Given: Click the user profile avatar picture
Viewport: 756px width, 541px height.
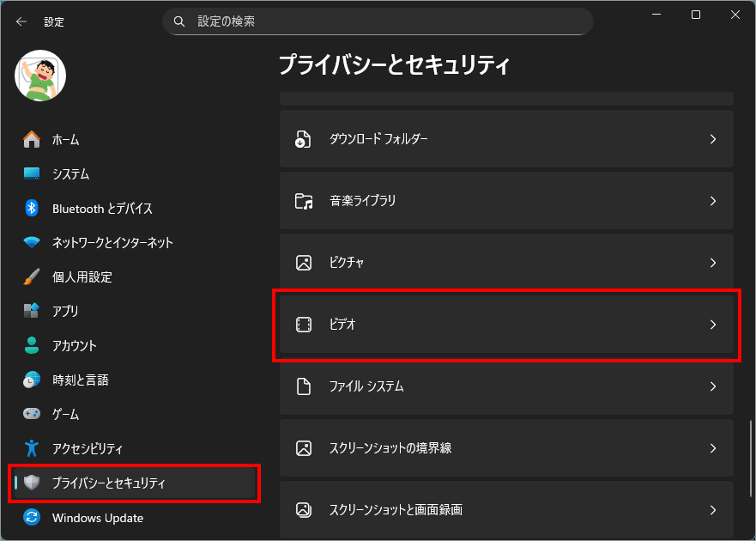Looking at the screenshot, I should click(x=40, y=75).
